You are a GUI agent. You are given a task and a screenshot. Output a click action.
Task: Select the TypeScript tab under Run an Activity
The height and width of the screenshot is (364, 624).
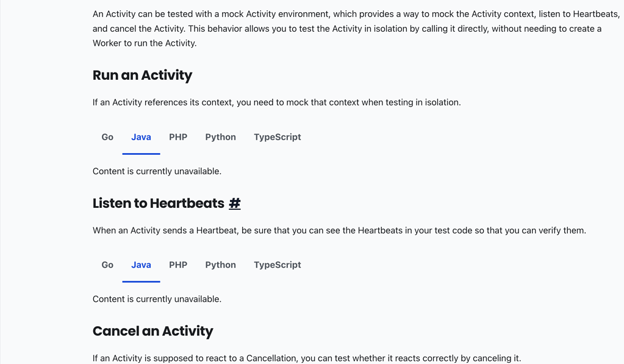coord(277,137)
